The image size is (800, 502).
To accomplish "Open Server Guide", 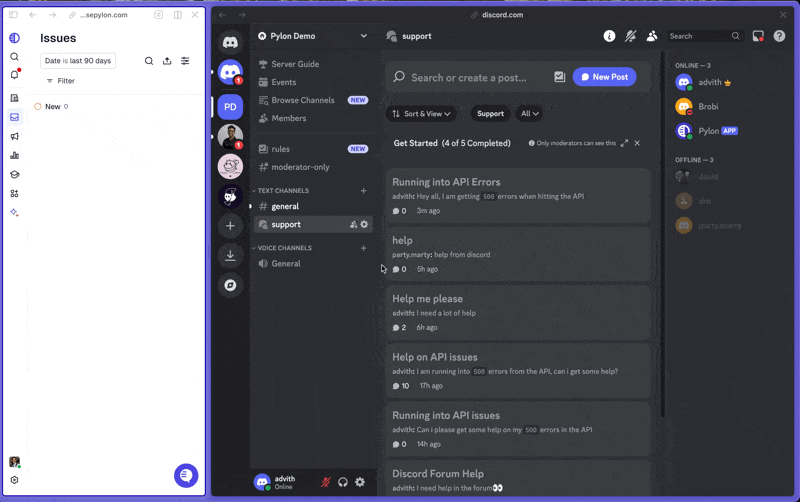I will click(313, 64).
